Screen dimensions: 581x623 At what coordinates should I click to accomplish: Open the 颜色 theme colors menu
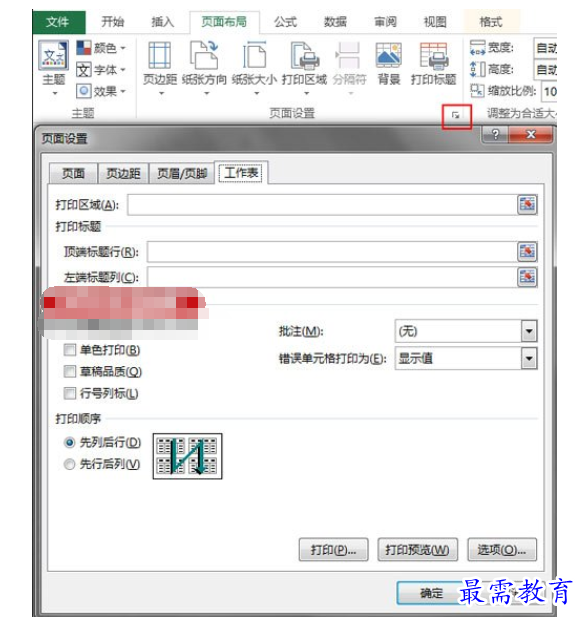click(101, 48)
